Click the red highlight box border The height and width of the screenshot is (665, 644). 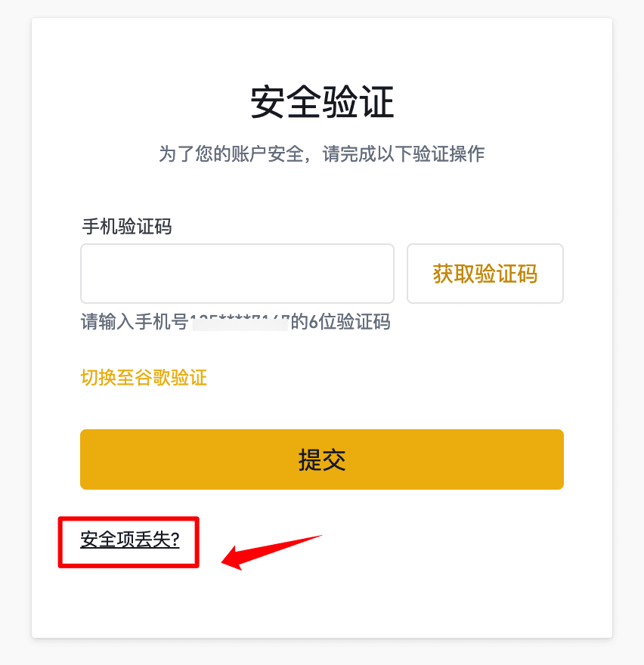(128, 518)
